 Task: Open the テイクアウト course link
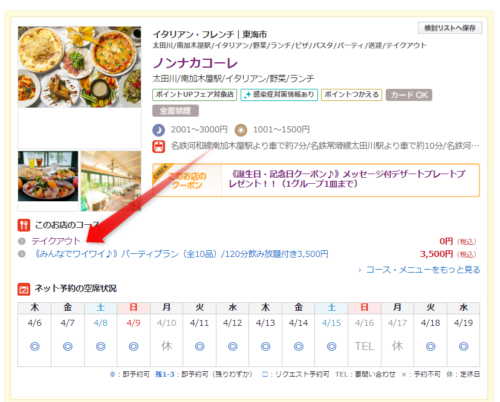(56, 241)
